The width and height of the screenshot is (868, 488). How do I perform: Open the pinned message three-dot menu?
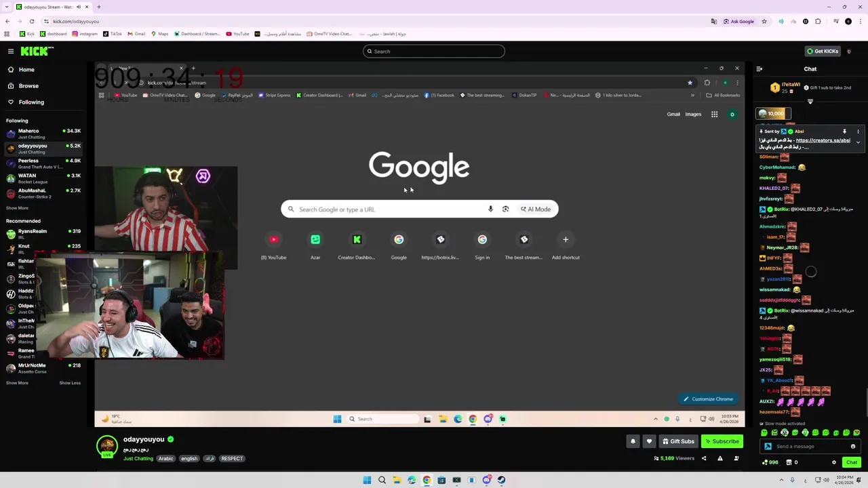click(858, 131)
